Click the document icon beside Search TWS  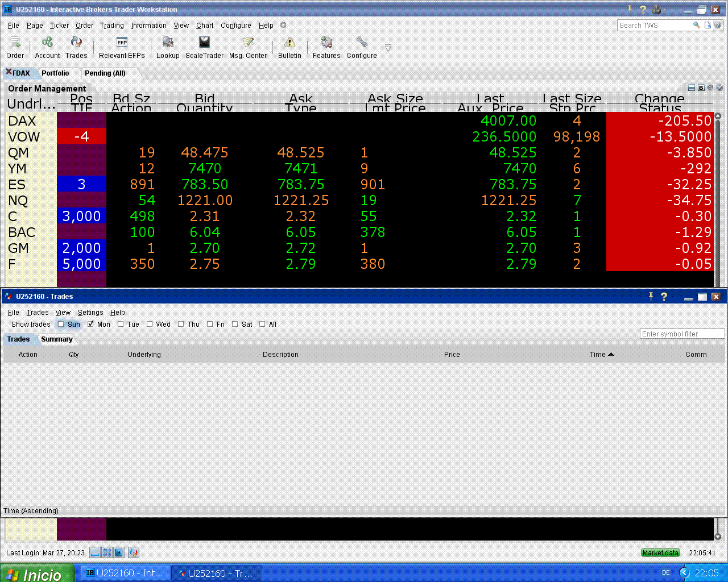pyautogui.click(x=708, y=25)
